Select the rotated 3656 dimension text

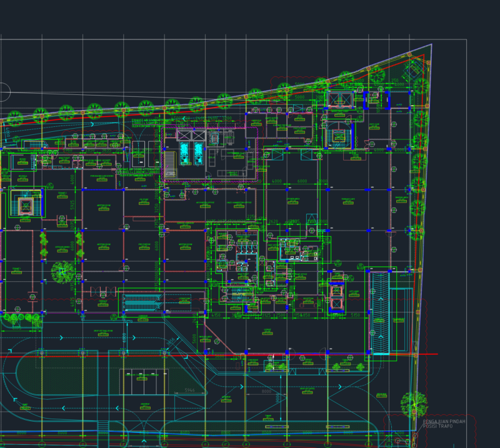pyautogui.click(x=171, y=341)
